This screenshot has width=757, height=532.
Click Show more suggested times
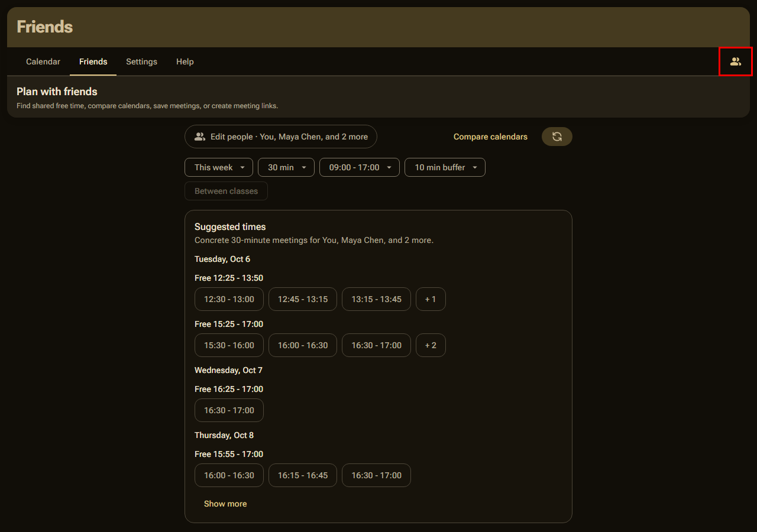225,504
